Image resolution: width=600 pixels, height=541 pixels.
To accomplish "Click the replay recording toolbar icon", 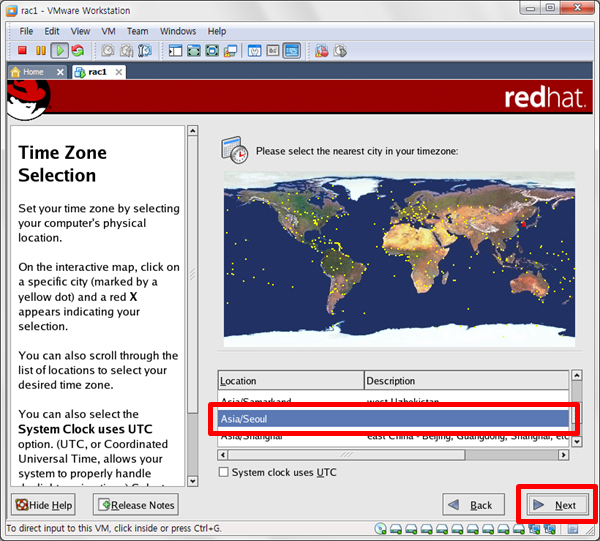I will tap(340, 51).
